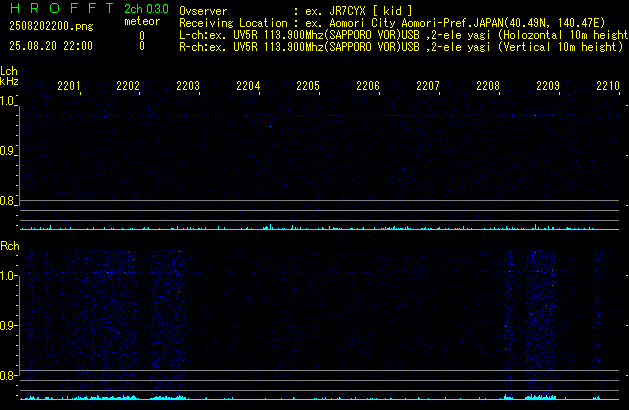Click the L-ch UV5R antenna description line
This screenshot has width=629, height=410.
point(404,35)
